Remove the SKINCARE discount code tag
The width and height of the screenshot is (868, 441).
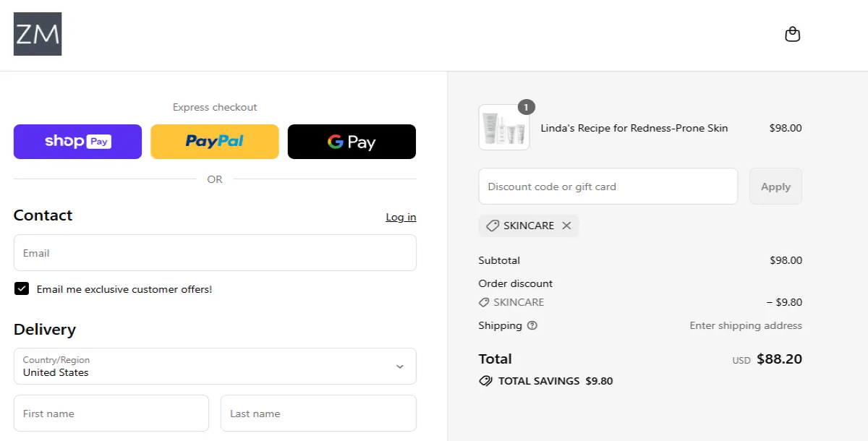(x=566, y=226)
